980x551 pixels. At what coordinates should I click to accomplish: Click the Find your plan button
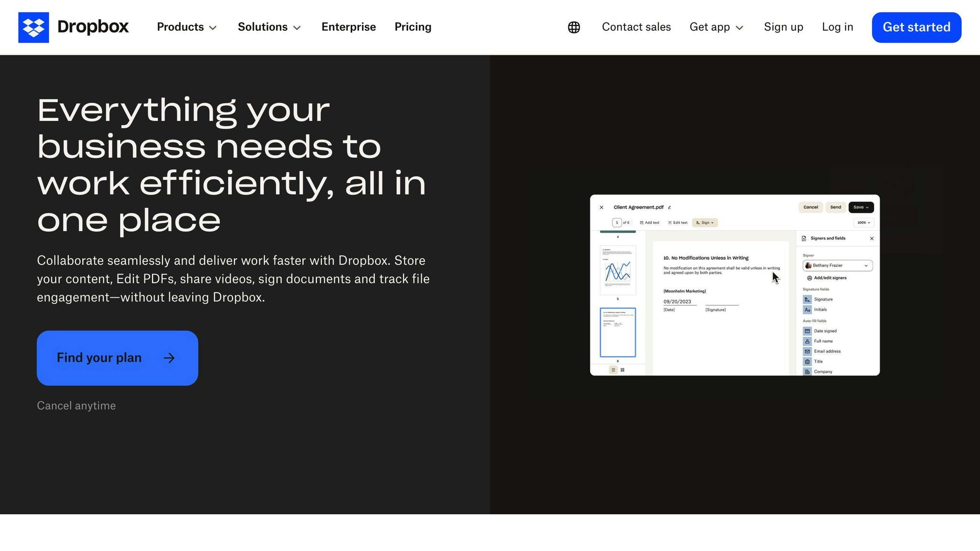[x=117, y=358]
